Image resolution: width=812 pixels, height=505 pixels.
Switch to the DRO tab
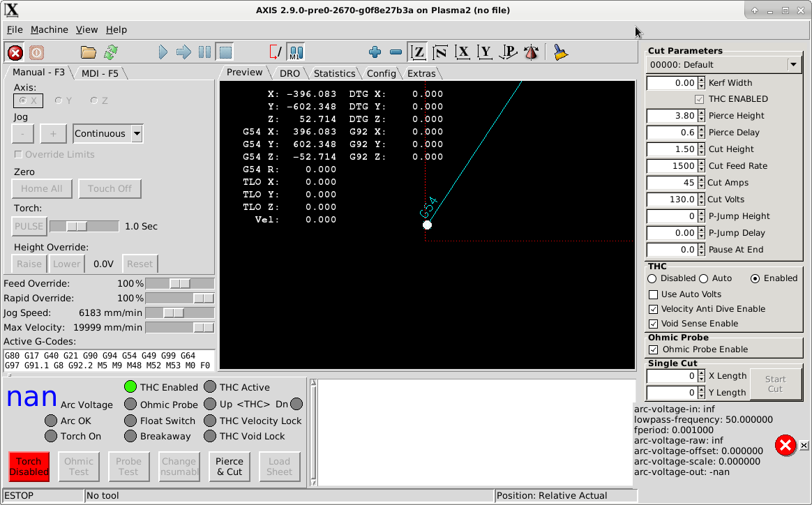290,73
